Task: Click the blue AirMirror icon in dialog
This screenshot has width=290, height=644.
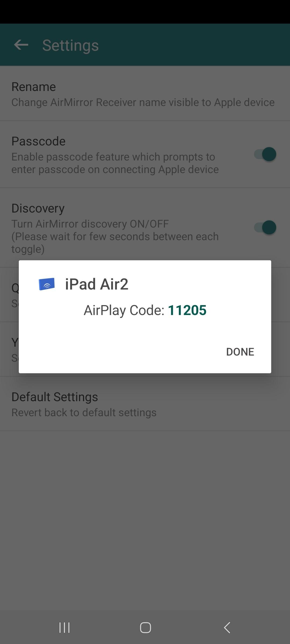Action: [x=47, y=284]
